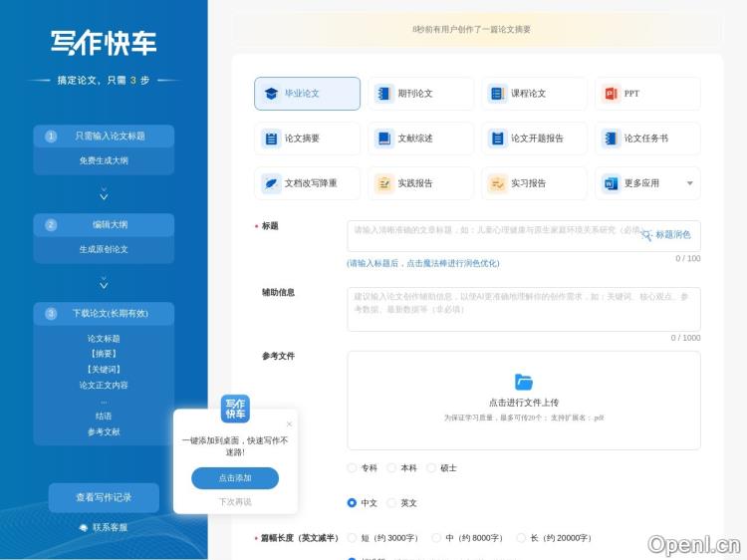Click the PPT red icon
747x560 pixels.
coord(611,94)
